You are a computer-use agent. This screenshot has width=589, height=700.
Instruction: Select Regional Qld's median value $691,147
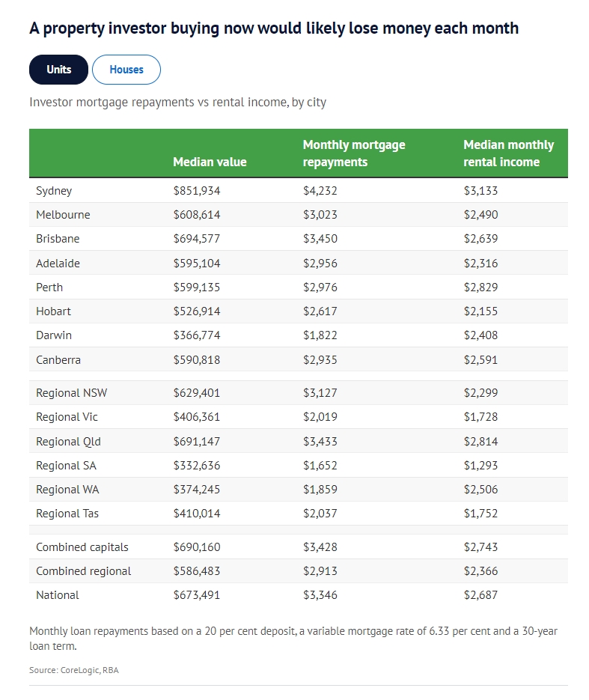click(197, 442)
